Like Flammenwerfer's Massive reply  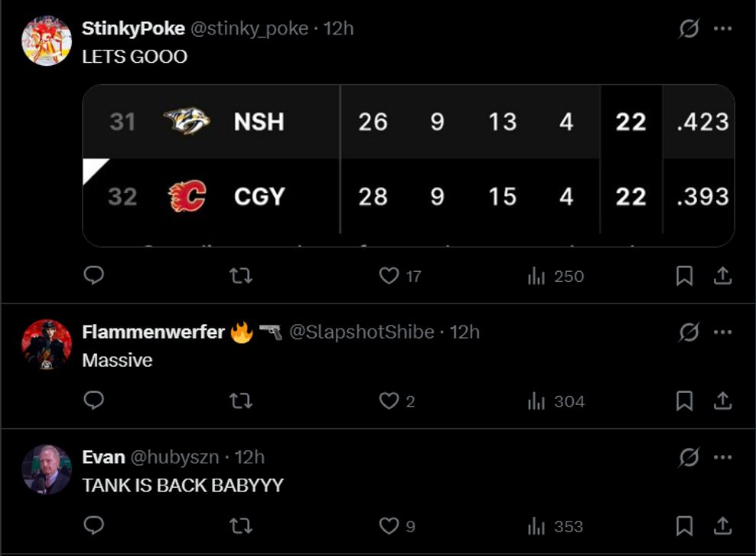click(388, 401)
